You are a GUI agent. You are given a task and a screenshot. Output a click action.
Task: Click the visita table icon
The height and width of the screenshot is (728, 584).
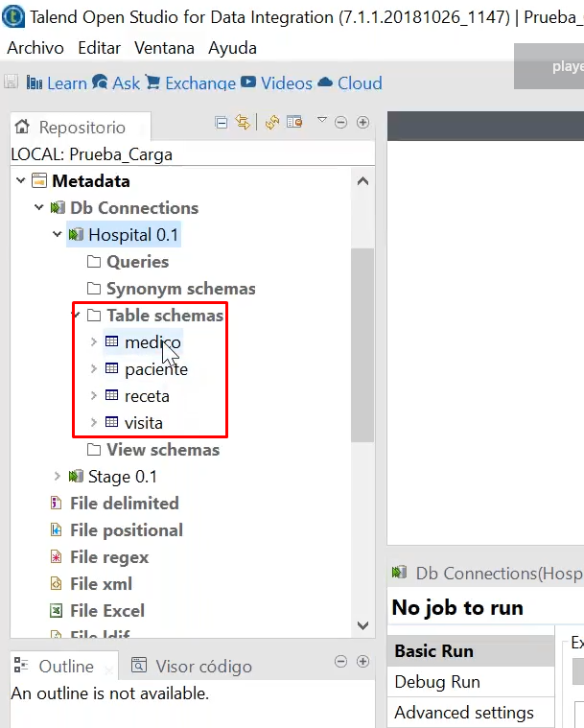coord(112,422)
